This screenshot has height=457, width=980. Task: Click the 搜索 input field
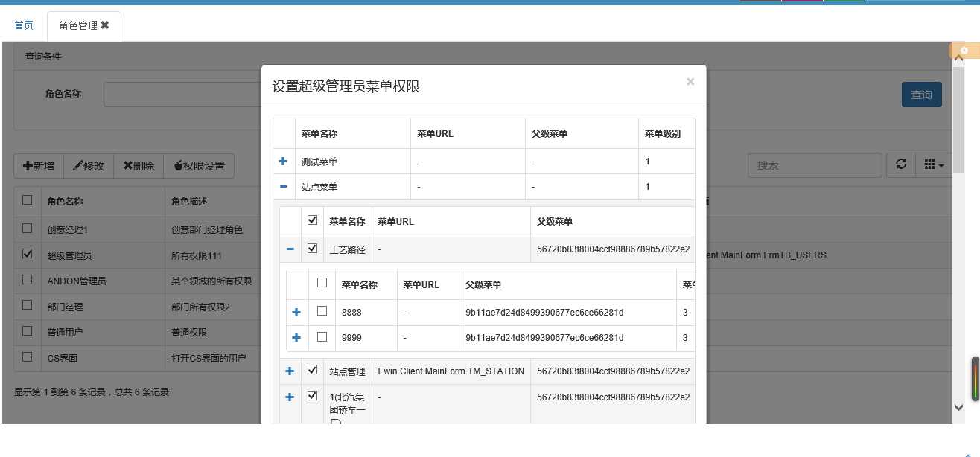click(815, 165)
